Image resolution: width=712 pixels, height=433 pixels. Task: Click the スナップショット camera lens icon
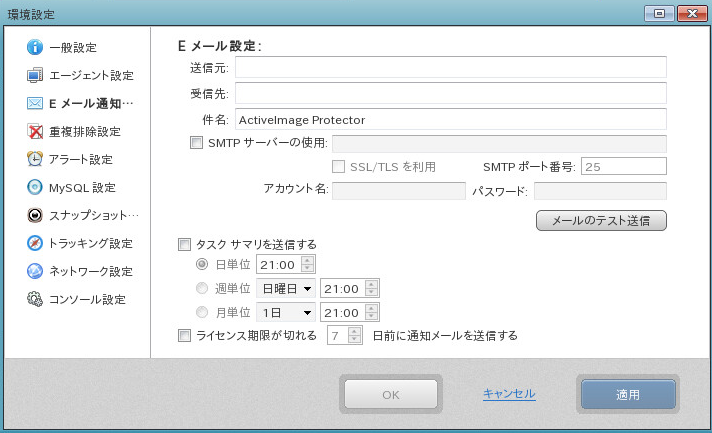click(x=35, y=215)
